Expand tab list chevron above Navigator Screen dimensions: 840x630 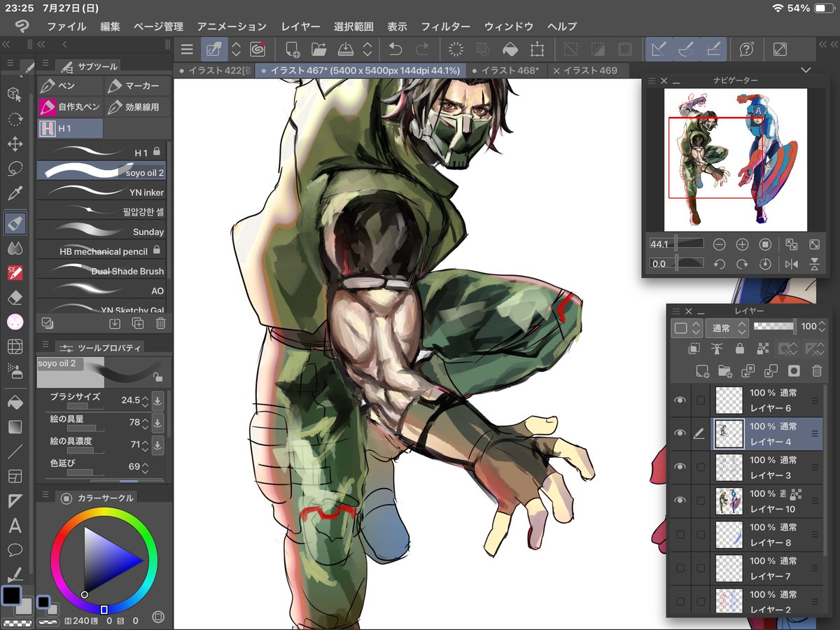(805, 70)
